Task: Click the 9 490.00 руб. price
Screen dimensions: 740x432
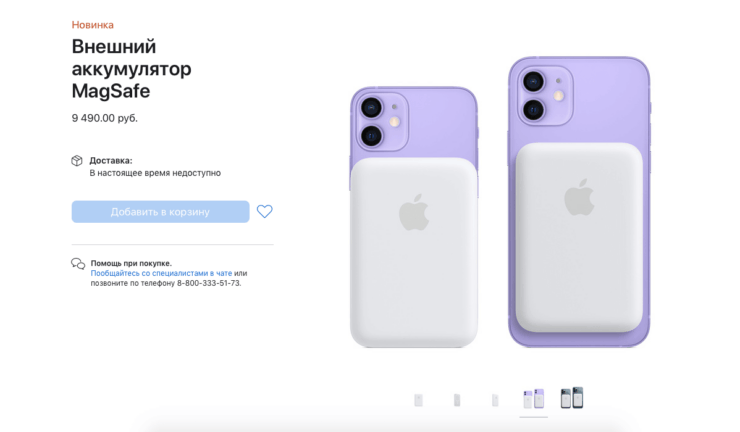Action: tap(105, 118)
